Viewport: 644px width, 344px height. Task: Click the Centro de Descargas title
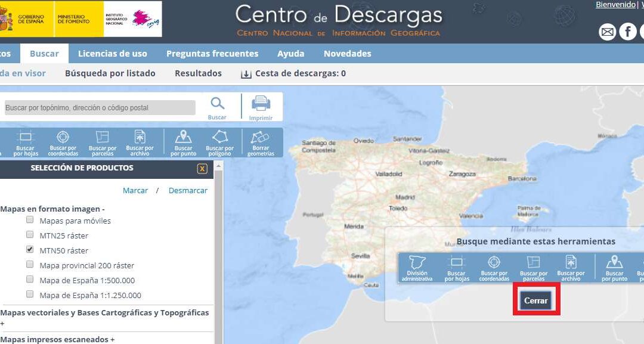click(x=339, y=15)
